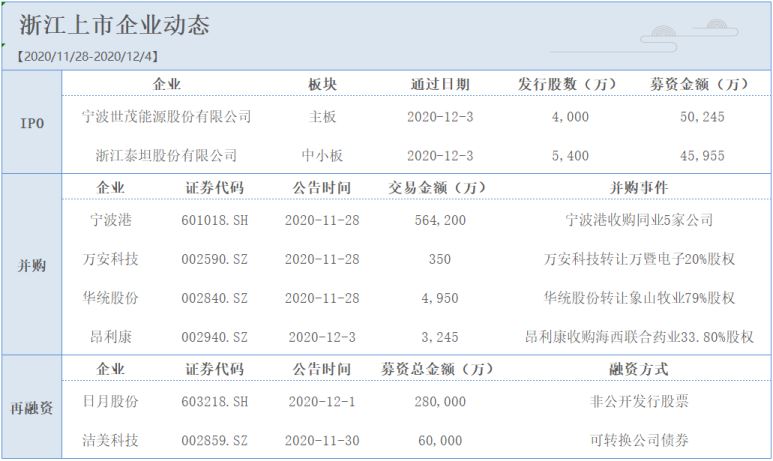Click the 通过日期 column header
Image resolution: width=773 pixels, height=461 pixels.
click(440, 84)
